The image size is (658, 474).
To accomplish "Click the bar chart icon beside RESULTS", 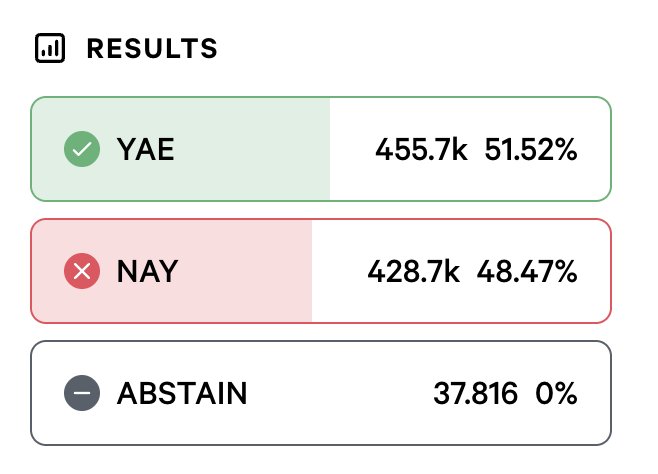I will (x=50, y=48).
